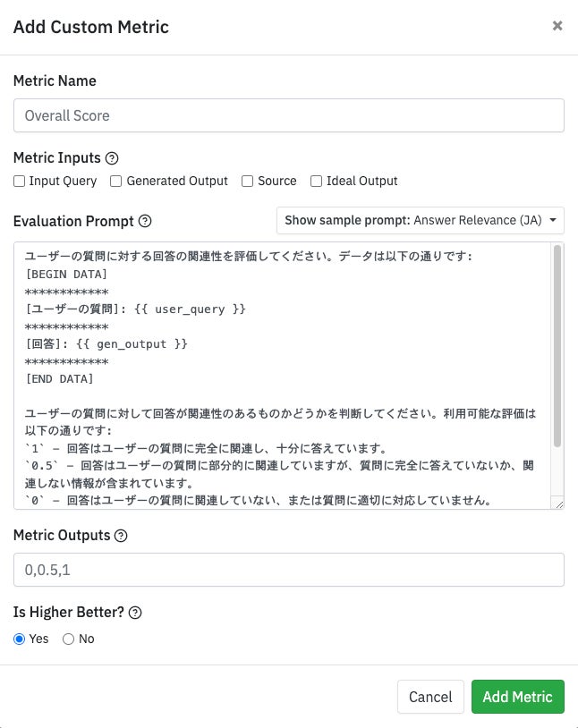Click the help icon beside Is Higher Better
Image resolution: width=578 pixels, height=728 pixels.
click(x=136, y=613)
